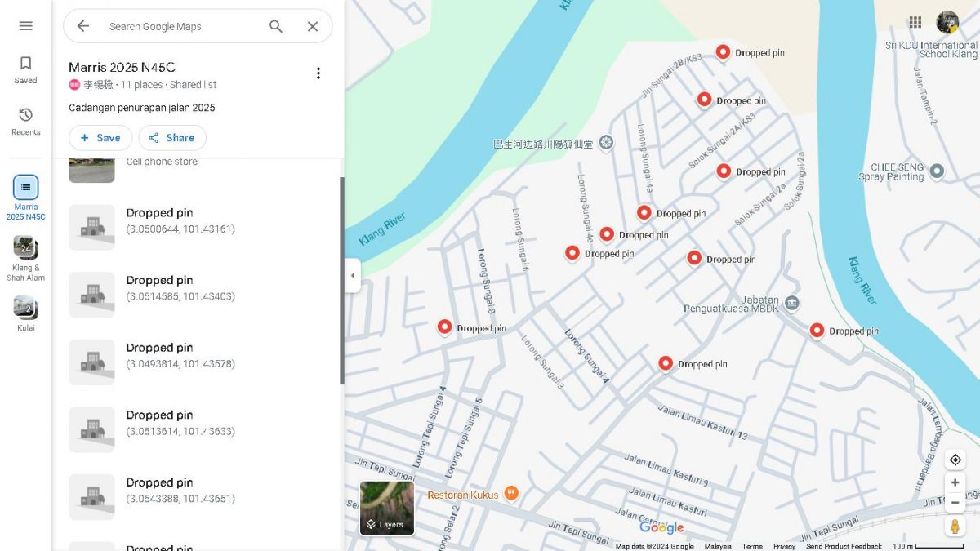The width and height of the screenshot is (980, 551).
Task: Click the CHEE SENG Spray Painting marker
Action: point(937,171)
